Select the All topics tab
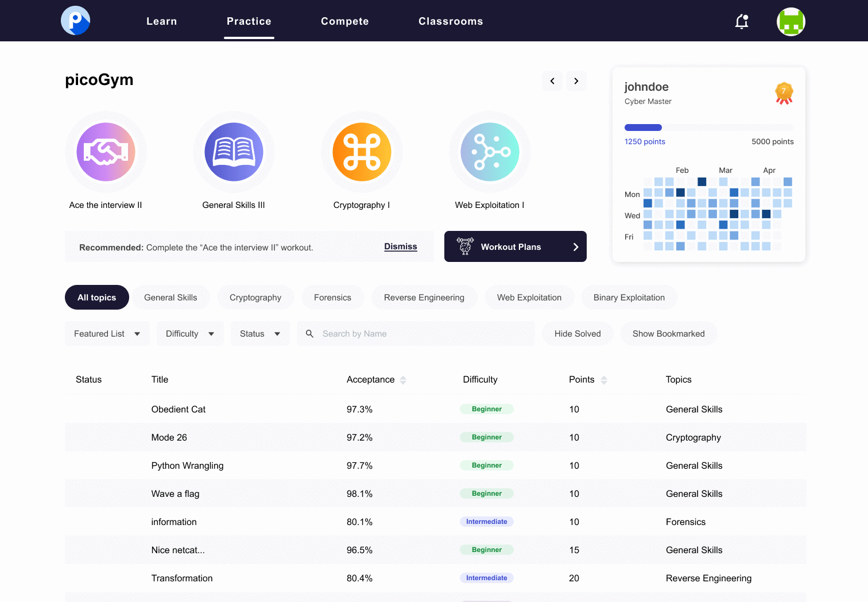Viewport: 868px width, 602px height. (97, 298)
